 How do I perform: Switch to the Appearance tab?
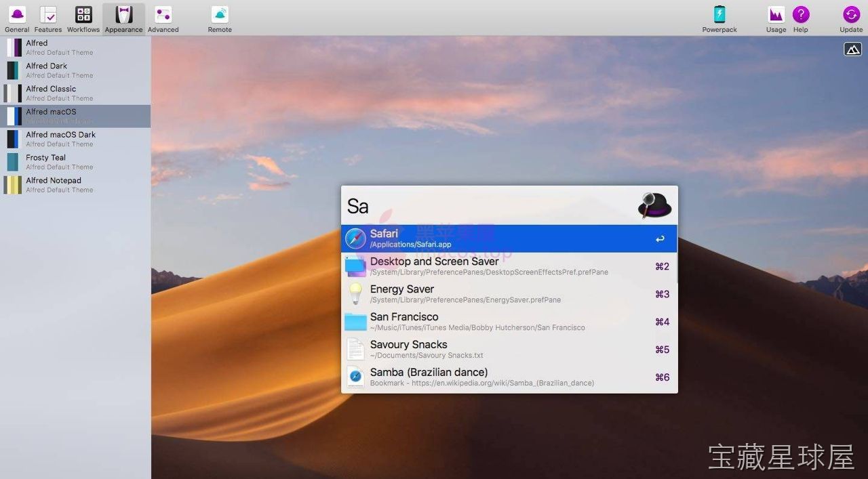pyautogui.click(x=123, y=18)
